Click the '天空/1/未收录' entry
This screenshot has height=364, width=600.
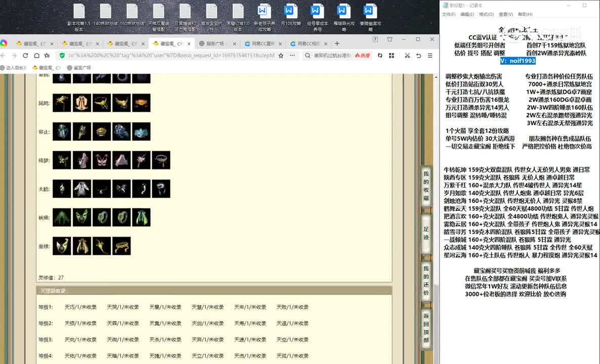292,340
